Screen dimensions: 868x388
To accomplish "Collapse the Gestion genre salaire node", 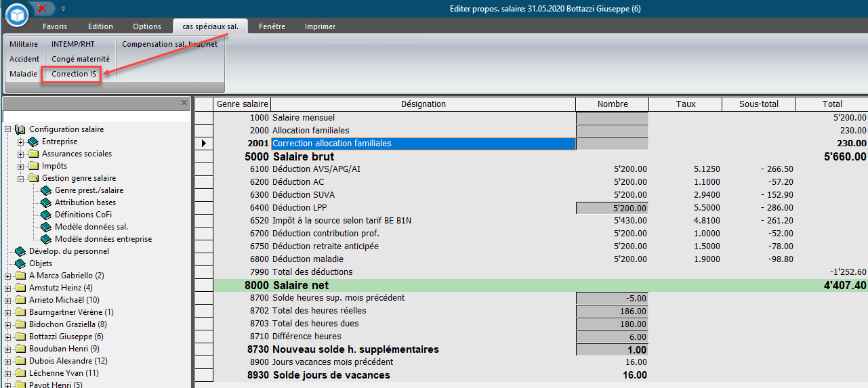I will pyautogui.click(x=21, y=178).
